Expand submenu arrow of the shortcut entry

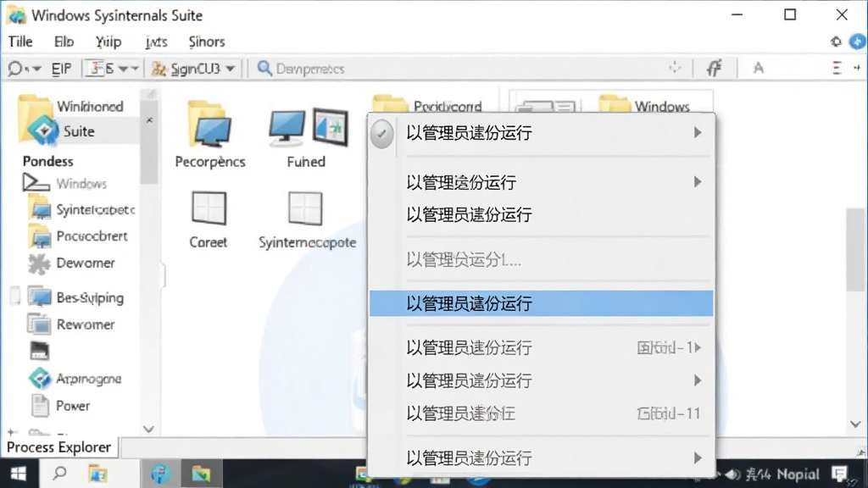[x=698, y=347]
